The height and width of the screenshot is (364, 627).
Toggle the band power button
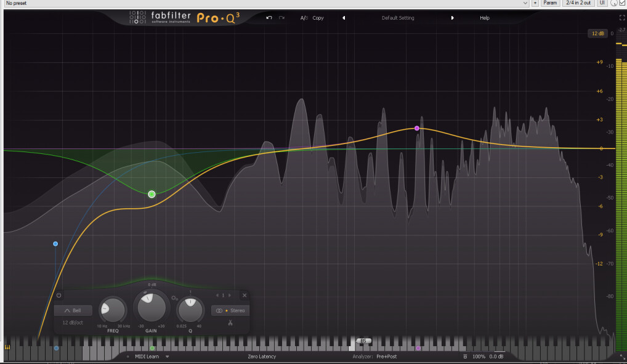(x=59, y=295)
